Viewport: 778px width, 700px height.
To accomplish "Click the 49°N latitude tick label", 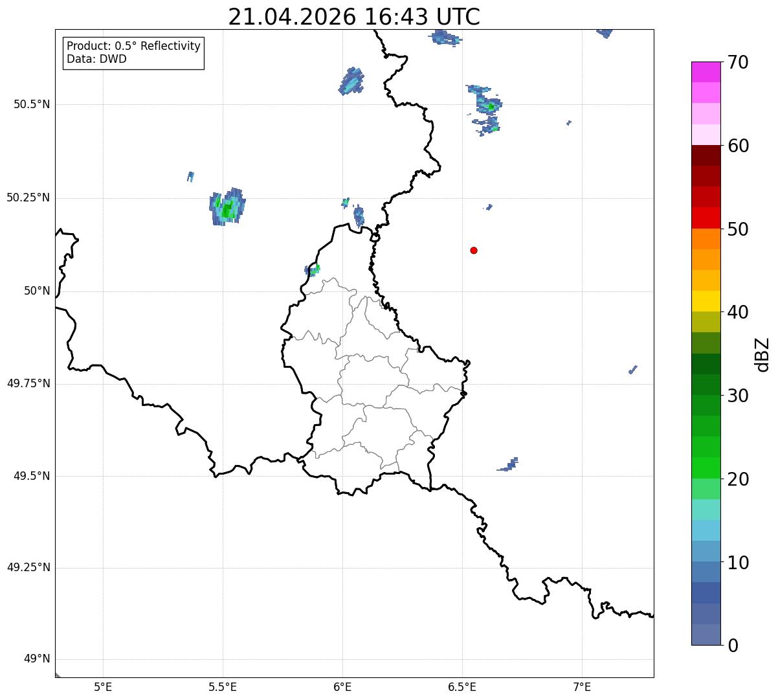I will coord(37,659).
